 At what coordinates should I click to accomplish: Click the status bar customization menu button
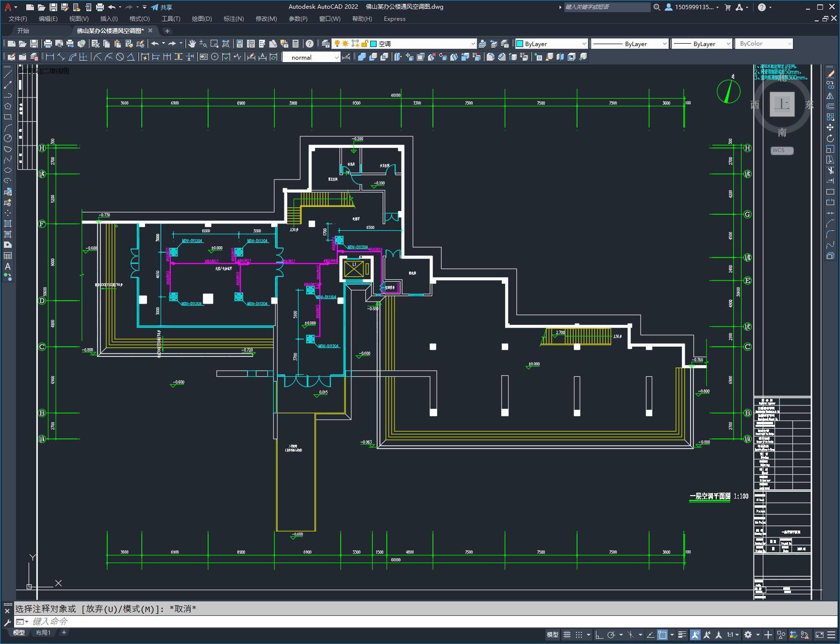tap(832, 634)
